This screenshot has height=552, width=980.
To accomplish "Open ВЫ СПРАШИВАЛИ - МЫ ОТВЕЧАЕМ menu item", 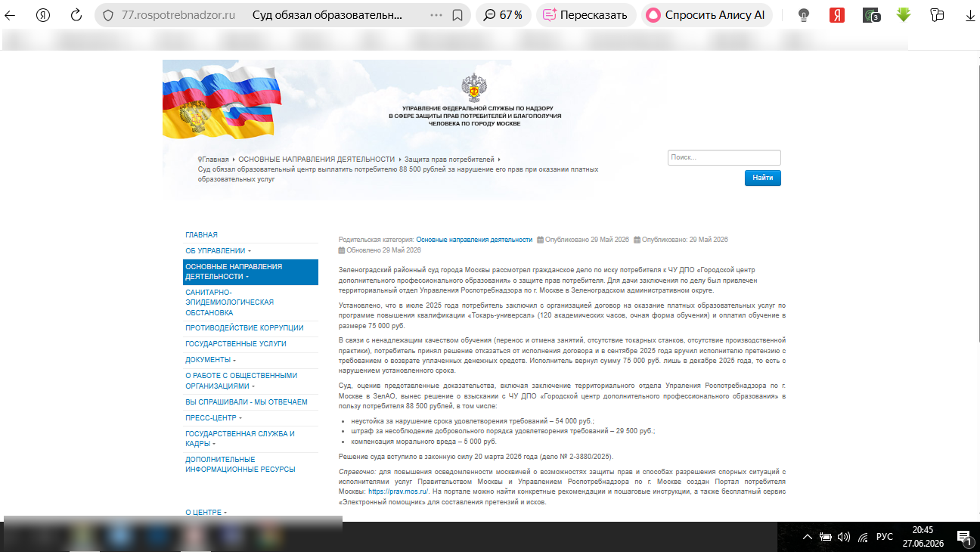I will click(247, 402).
